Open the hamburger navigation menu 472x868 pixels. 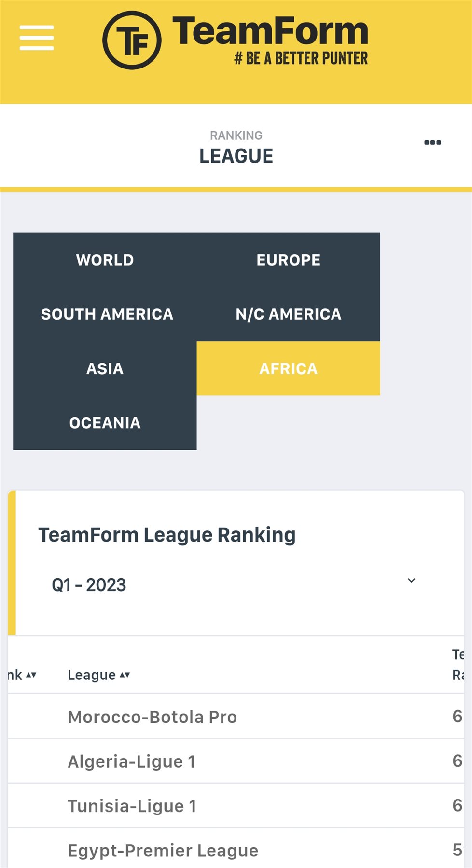[x=37, y=38]
